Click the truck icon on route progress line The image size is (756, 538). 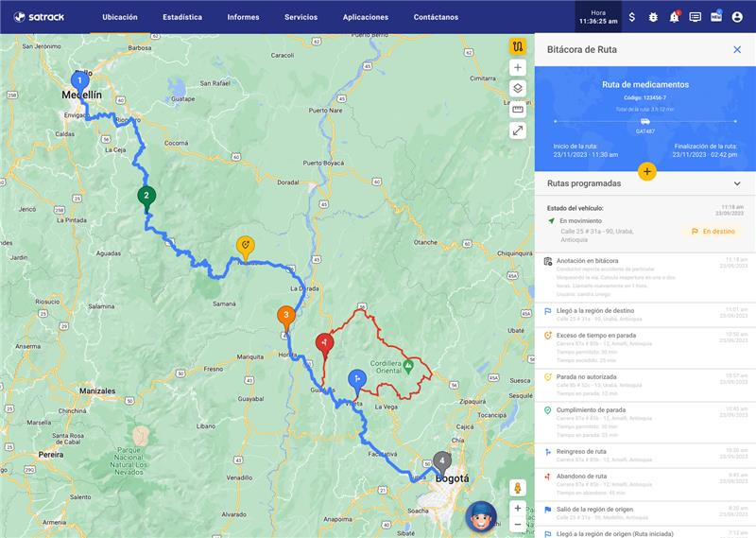[x=645, y=122]
